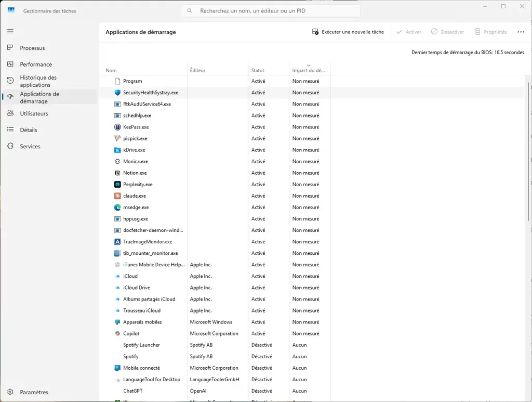Click the Utilisateurs sidebar icon

coord(10,113)
